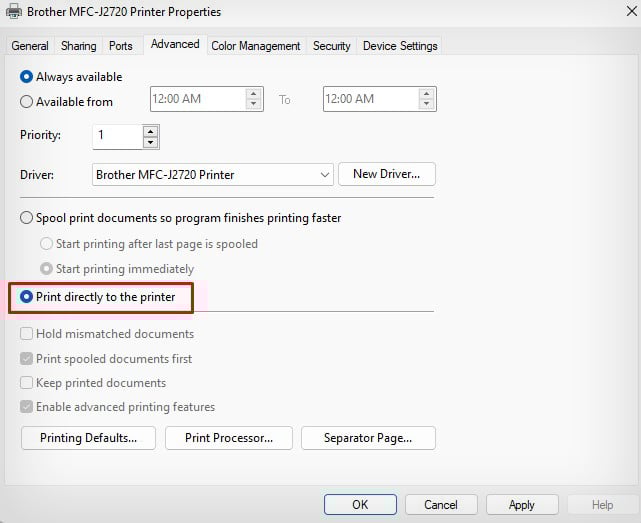Open the Sharing tab
The height and width of the screenshot is (523, 641).
78,46
